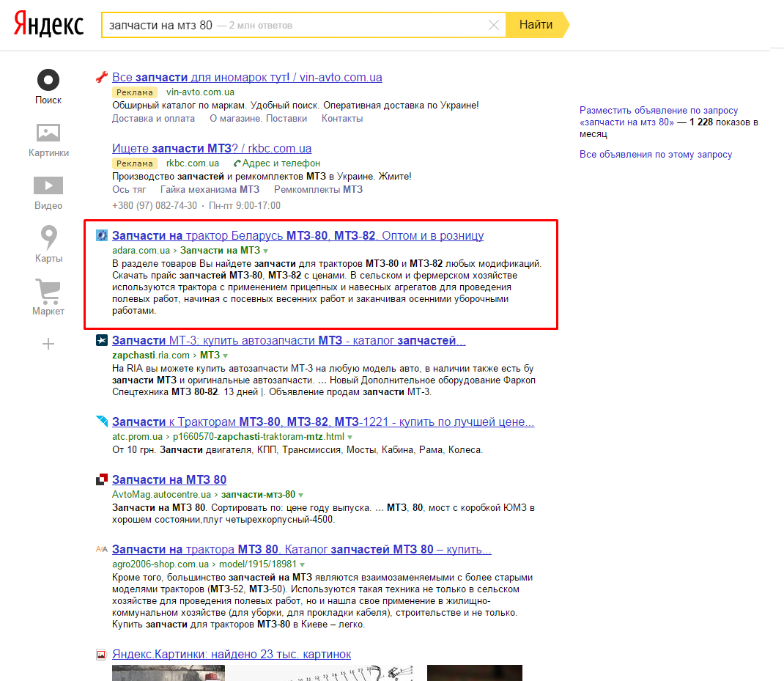Click the atc.prom.ua result favicon

[x=102, y=422]
